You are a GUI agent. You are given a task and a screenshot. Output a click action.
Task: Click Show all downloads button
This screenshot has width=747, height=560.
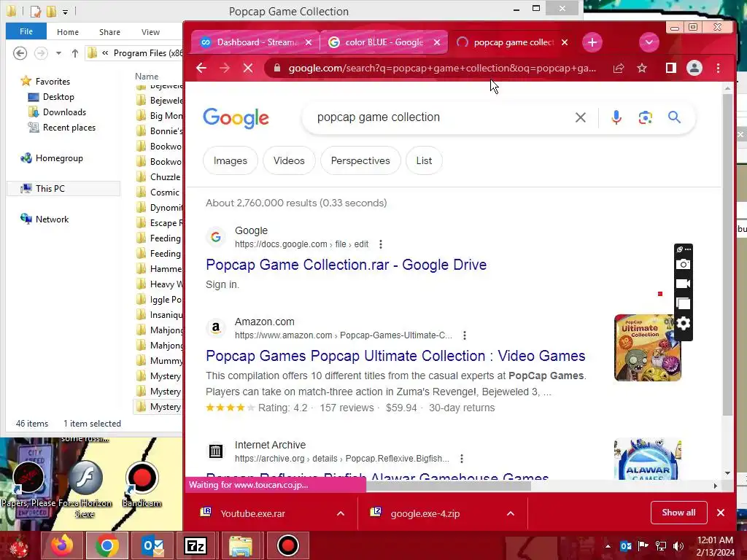coord(678,513)
